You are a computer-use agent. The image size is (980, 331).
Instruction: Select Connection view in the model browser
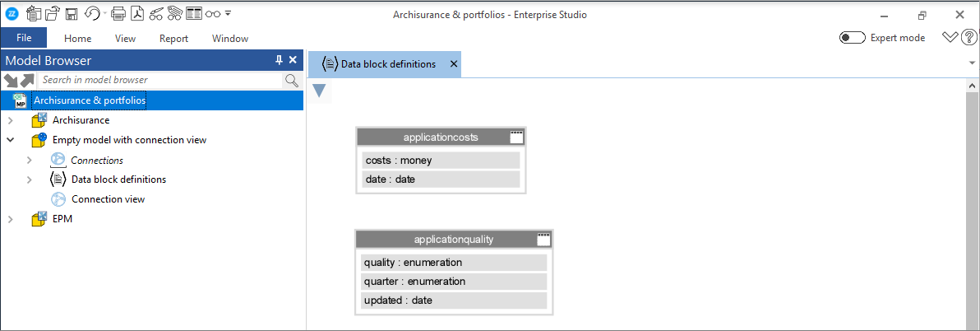109,199
